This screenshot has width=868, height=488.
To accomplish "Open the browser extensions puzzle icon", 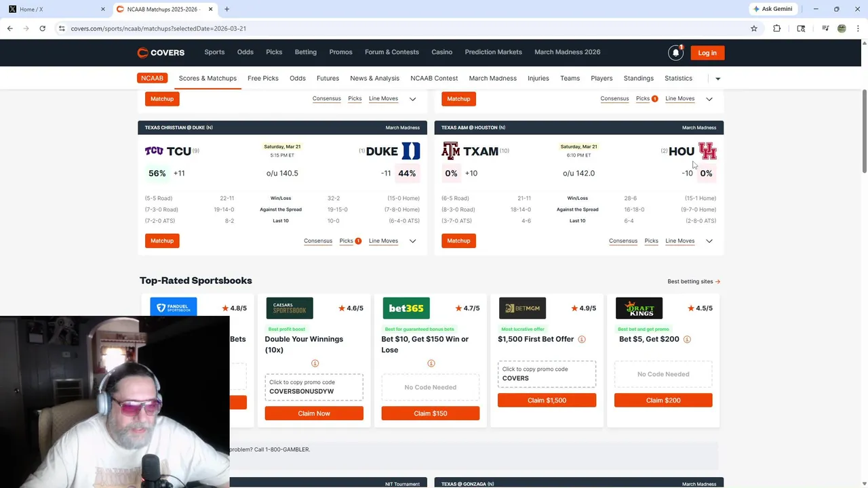I will click(776, 28).
